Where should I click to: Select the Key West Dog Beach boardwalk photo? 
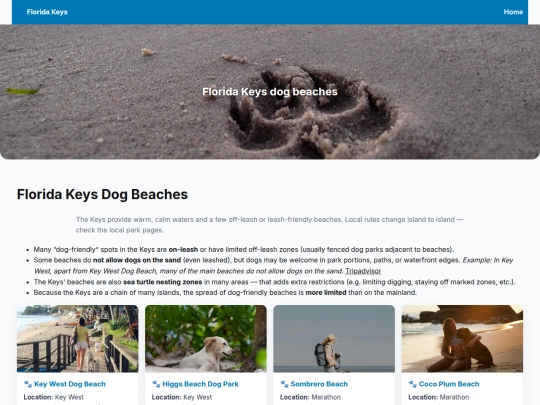point(77,339)
